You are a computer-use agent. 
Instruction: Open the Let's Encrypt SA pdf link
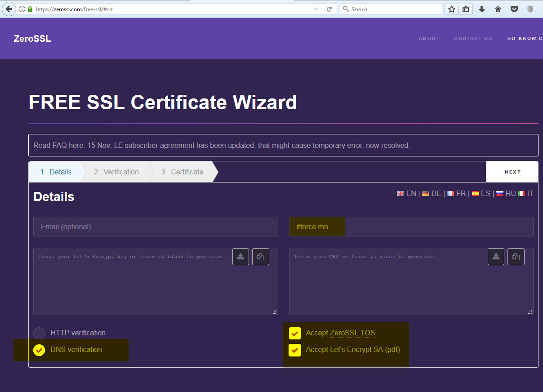[x=356, y=350]
